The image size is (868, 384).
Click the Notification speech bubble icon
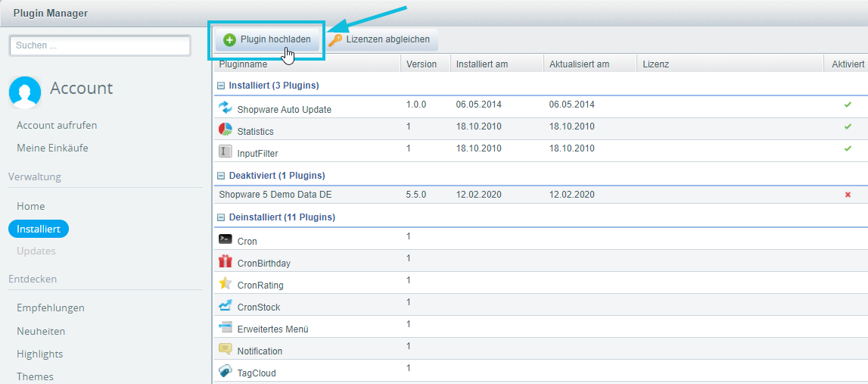(226, 349)
